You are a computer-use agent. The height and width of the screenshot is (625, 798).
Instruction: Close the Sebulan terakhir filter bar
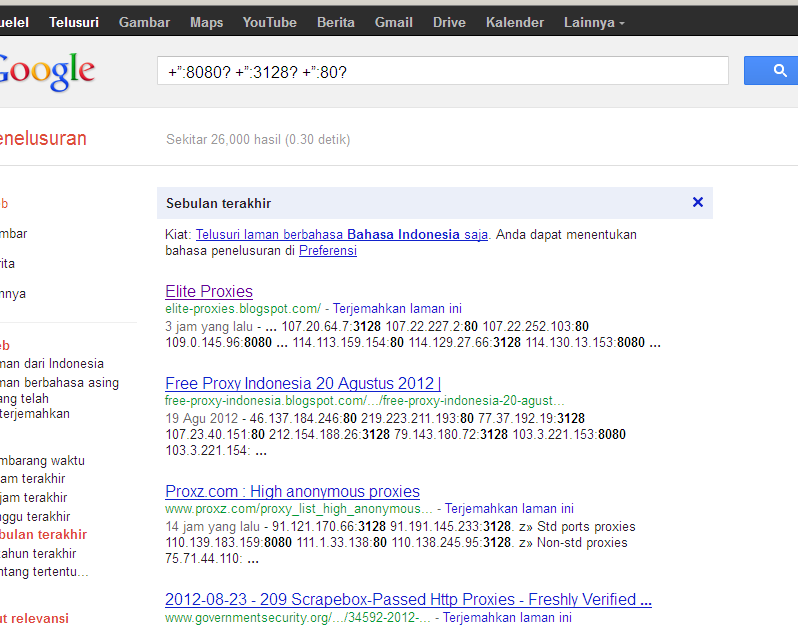(x=698, y=203)
